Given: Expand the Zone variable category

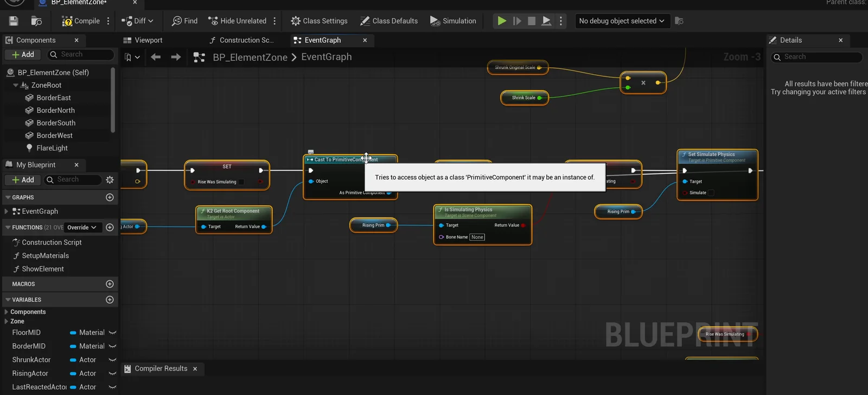Looking at the screenshot, I should pos(6,321).
